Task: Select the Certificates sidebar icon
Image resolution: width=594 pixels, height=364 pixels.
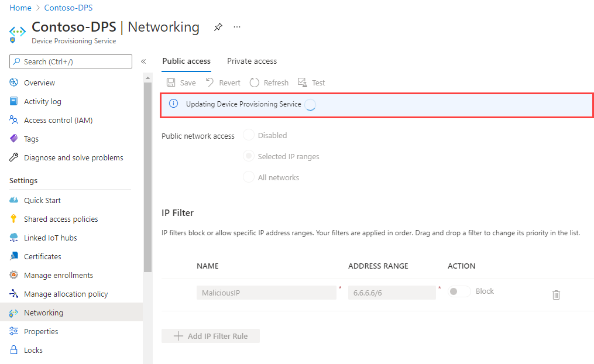Action: tap(14, 256)
